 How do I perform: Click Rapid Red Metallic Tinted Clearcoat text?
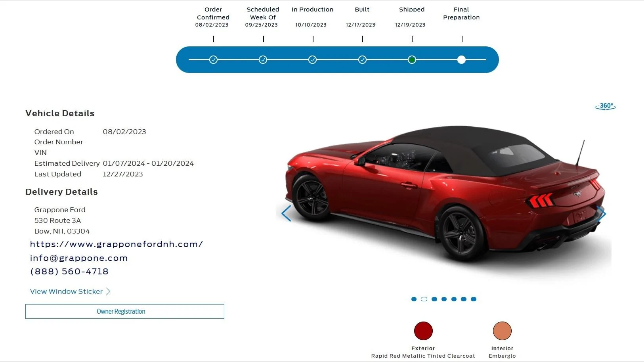click(423, 356)
